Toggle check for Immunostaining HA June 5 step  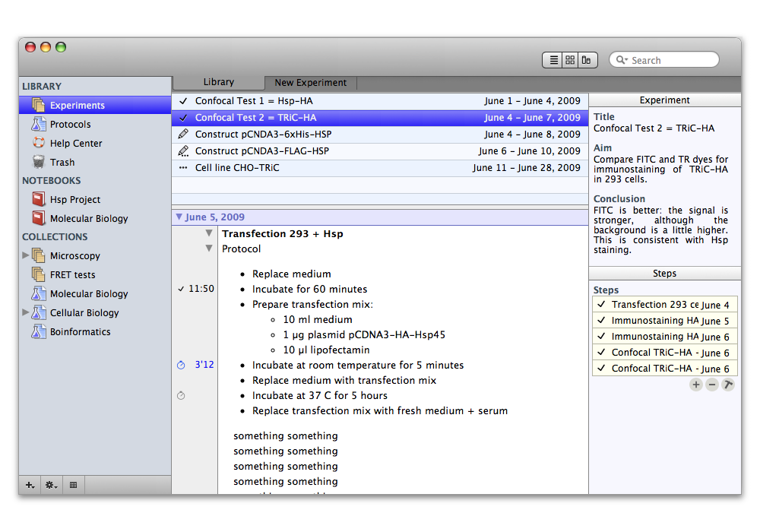[601, 320]
